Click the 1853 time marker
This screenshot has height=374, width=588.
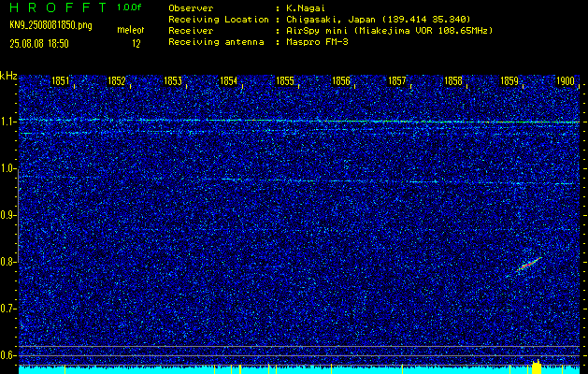173,80
